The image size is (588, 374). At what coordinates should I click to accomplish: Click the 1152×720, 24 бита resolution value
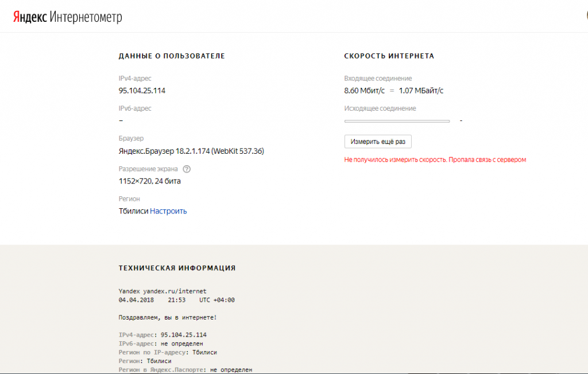pos(149,181)
